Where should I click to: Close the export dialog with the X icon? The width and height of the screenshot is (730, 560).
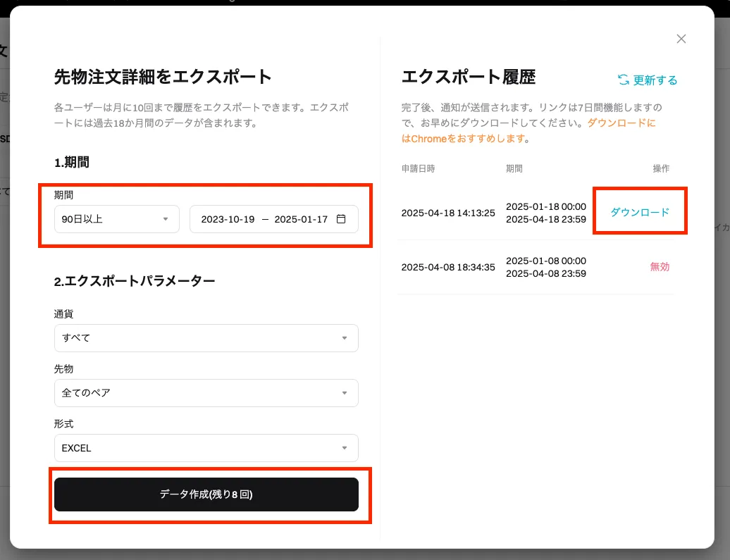click(x=681, y=39)
